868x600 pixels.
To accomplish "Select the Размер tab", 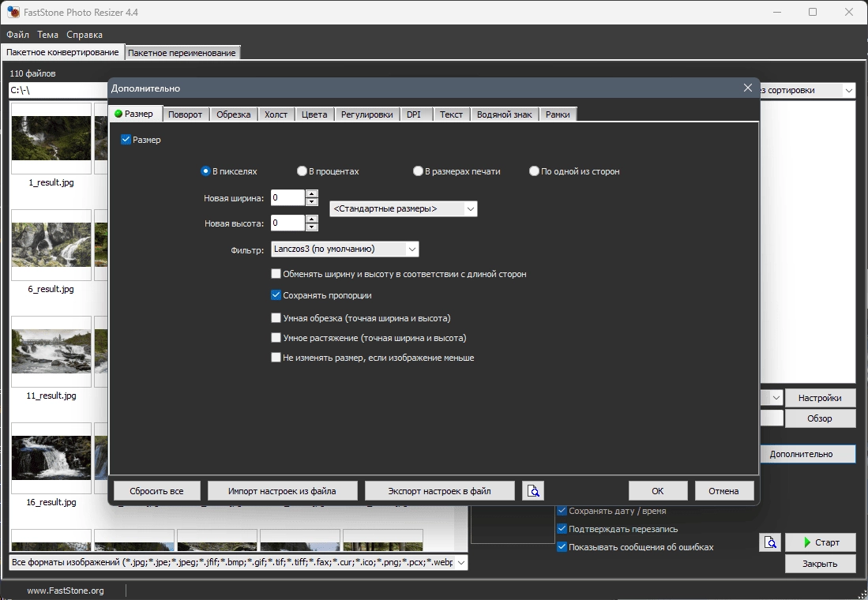I will coord(134,114).
